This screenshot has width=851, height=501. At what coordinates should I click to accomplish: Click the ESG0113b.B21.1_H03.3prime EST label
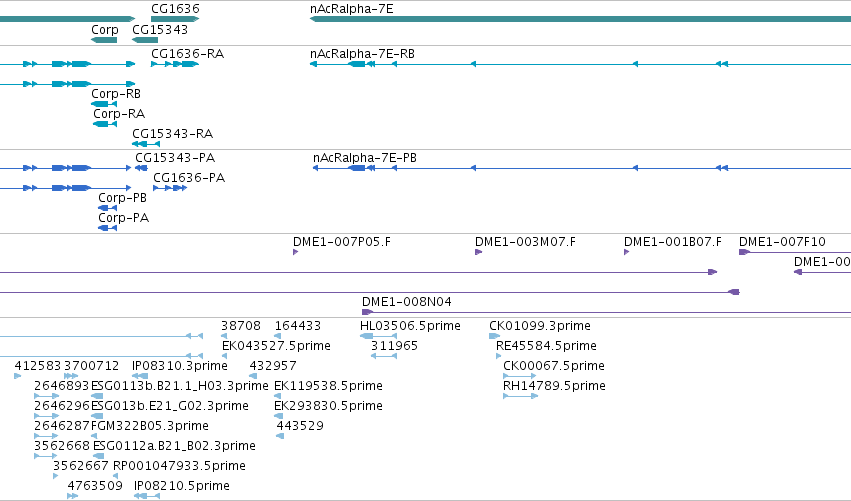tap(180, 386)
